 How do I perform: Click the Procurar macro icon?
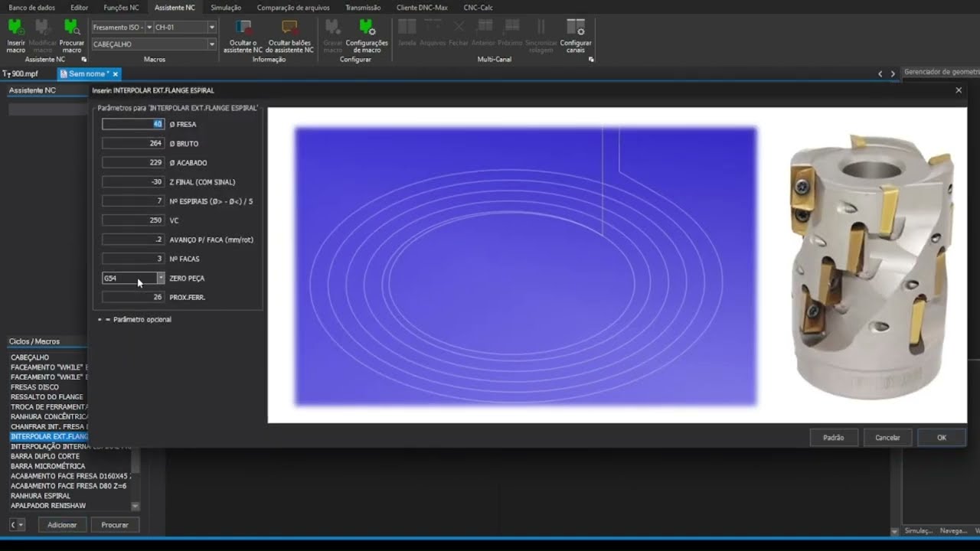tap(72, 36)
